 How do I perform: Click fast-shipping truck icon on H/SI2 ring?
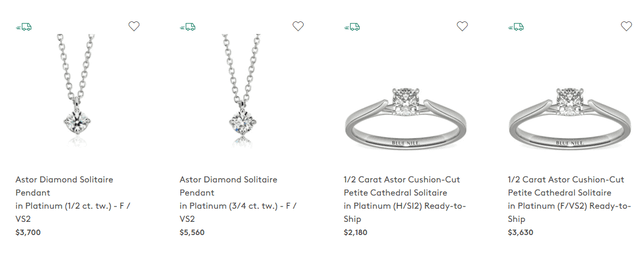(352, 26)
